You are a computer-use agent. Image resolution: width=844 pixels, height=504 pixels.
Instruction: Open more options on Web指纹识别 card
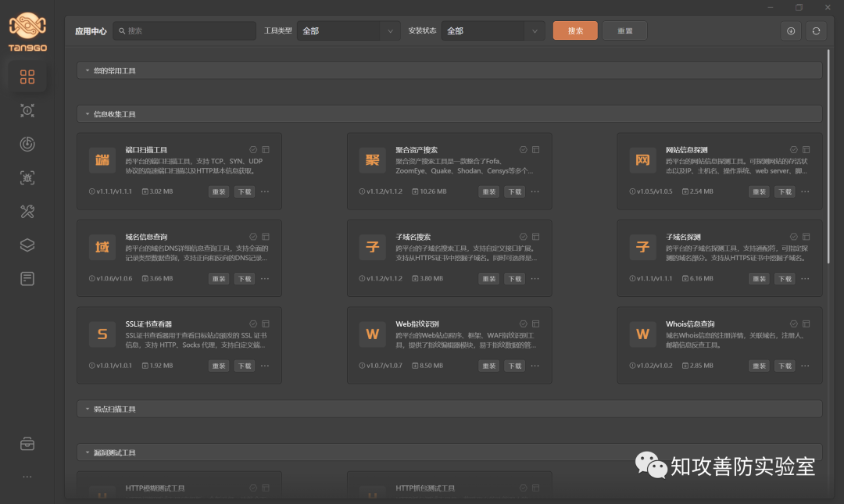pos(535,366)
